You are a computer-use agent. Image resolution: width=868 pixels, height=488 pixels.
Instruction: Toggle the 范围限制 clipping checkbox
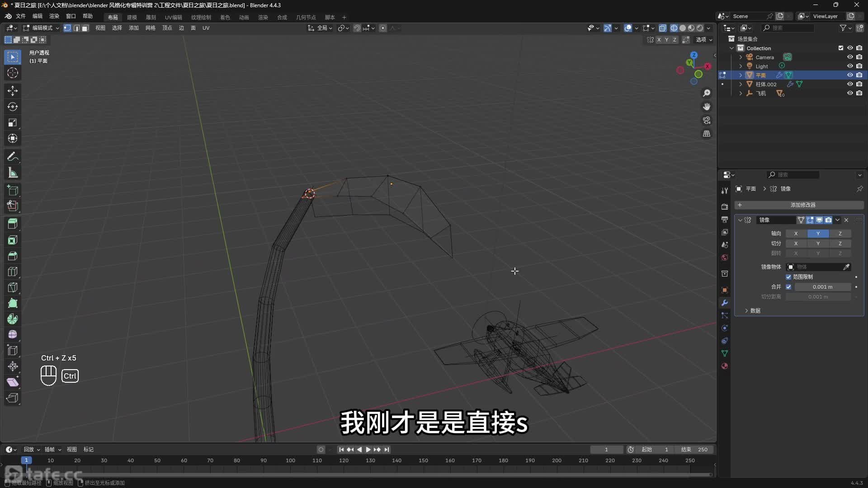pyautogui.click(x=788, y=277)
